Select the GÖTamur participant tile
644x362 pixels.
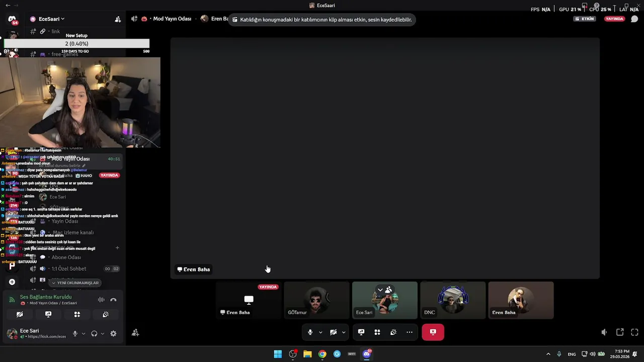tap(316, 300)
